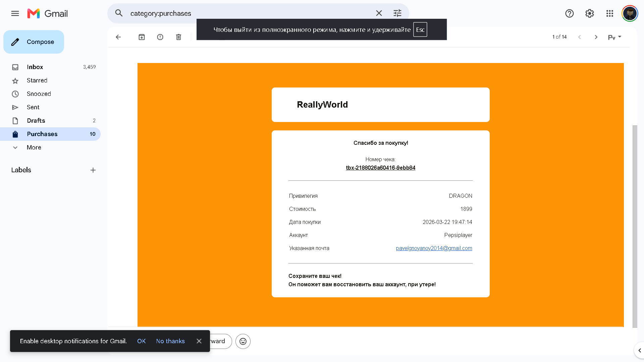Decline notifications with No thanks
The width and height of the screenshot is (644, 362).
[x=170, y=341]
